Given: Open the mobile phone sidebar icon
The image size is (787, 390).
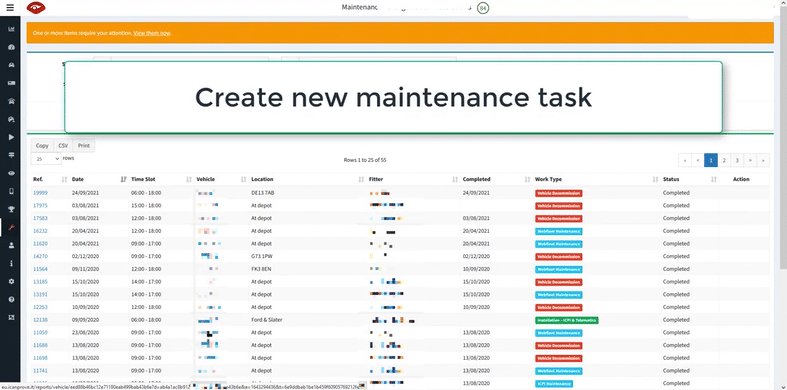Looking at the screenshot, I should [x=11, y=191].
